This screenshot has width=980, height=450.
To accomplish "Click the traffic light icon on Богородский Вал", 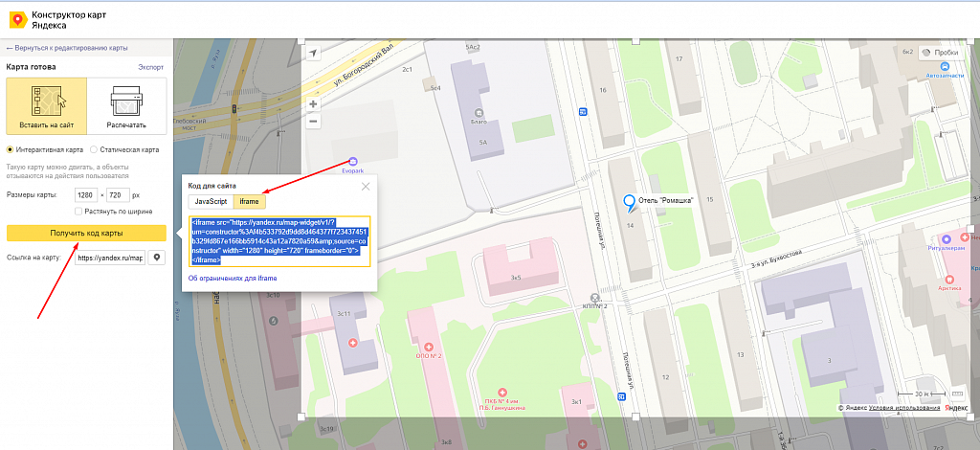I will point(234,109).
